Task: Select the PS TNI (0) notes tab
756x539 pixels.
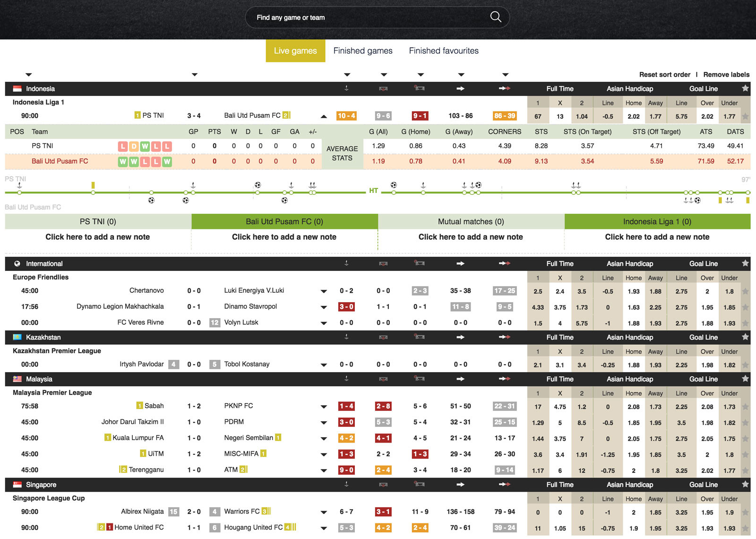Action: [98, 221]
